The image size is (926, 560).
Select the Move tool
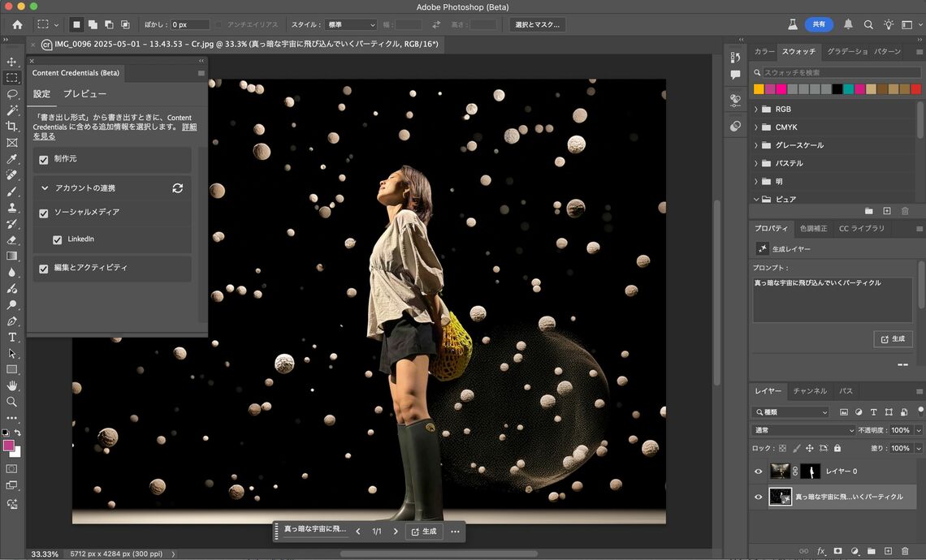coord(12,62)
